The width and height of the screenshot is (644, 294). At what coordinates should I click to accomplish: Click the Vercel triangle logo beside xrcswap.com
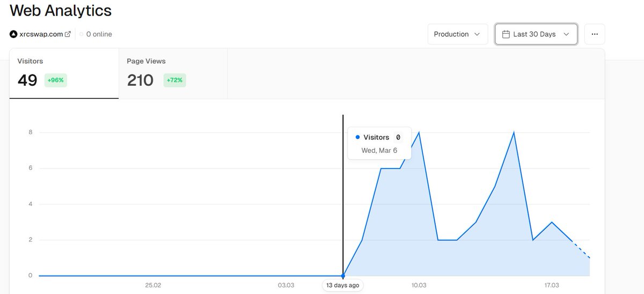pyautogui.click(x=13, y=34)
